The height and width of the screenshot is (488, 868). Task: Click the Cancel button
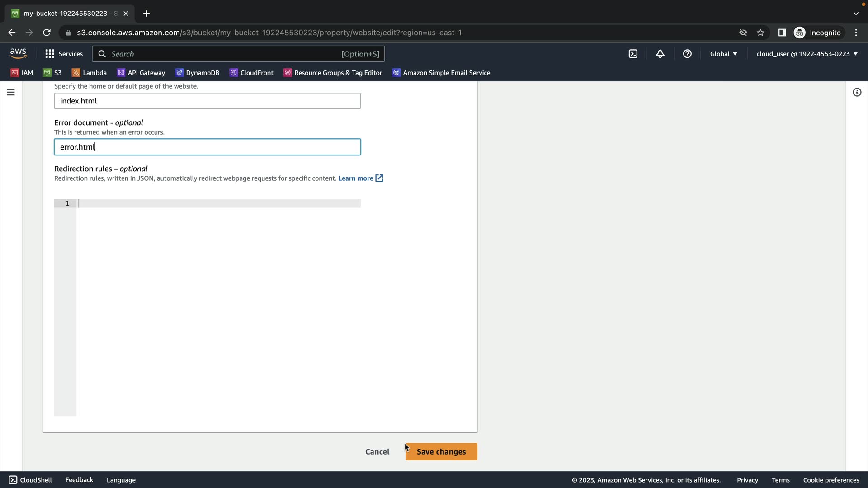377,451
